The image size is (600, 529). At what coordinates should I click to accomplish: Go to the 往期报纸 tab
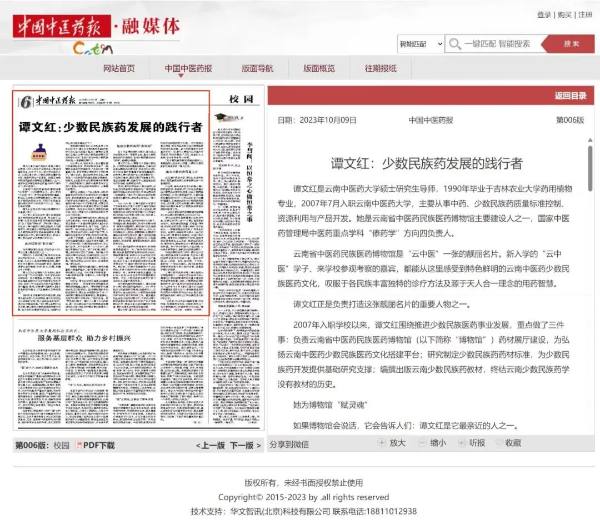pyautogui.click(x=380, y=68)
